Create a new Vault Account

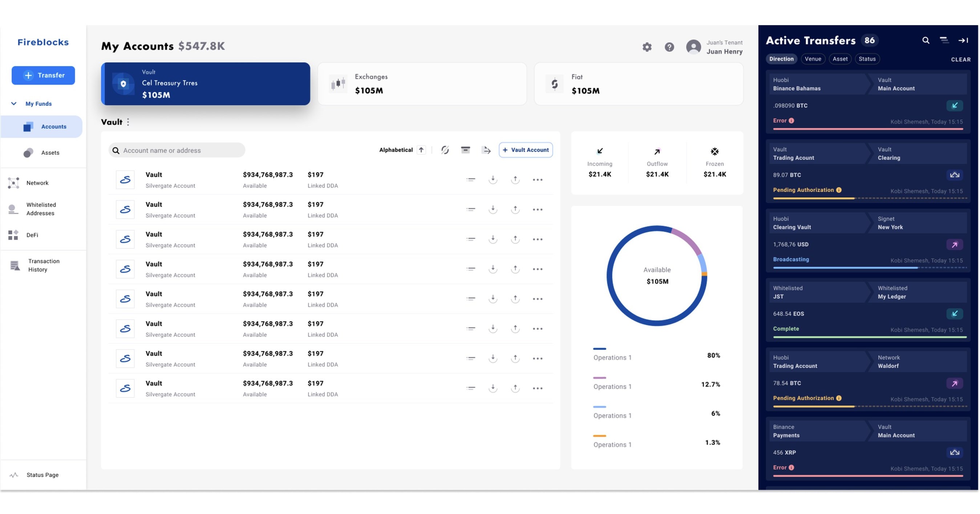pyautogui.click(x=526, y=150)
